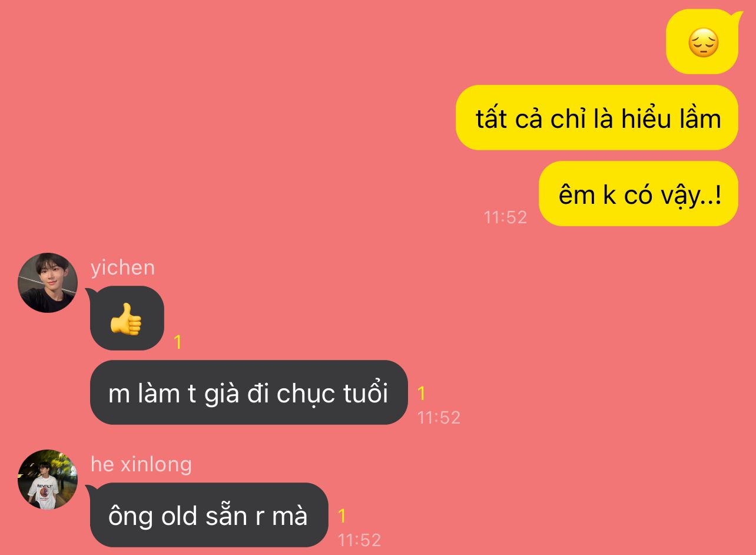Tap the pensive face emoji message
The height and width of the screenshot is (555, 756).
click(x=702, y=42)
